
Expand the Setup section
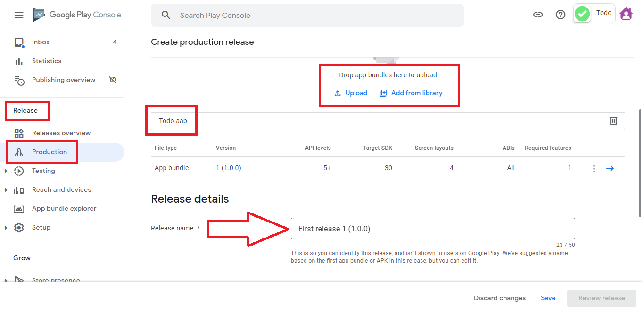pyautogui.click(x=6, y=228)
